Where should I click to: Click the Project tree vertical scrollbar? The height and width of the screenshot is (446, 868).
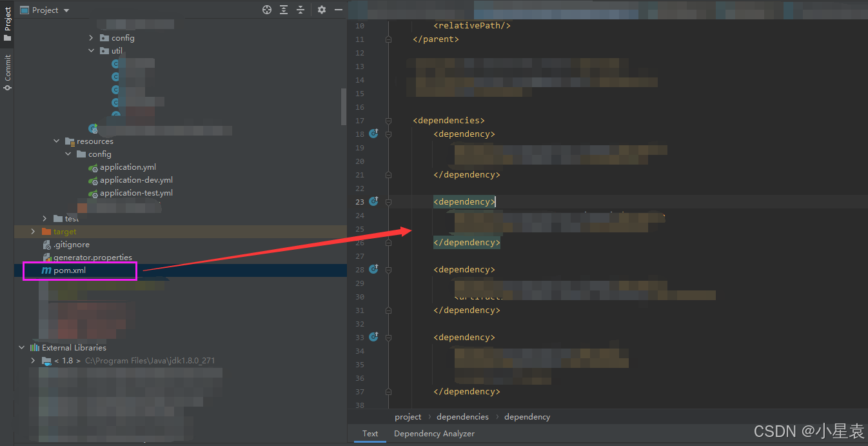click(x=344, y=106)
